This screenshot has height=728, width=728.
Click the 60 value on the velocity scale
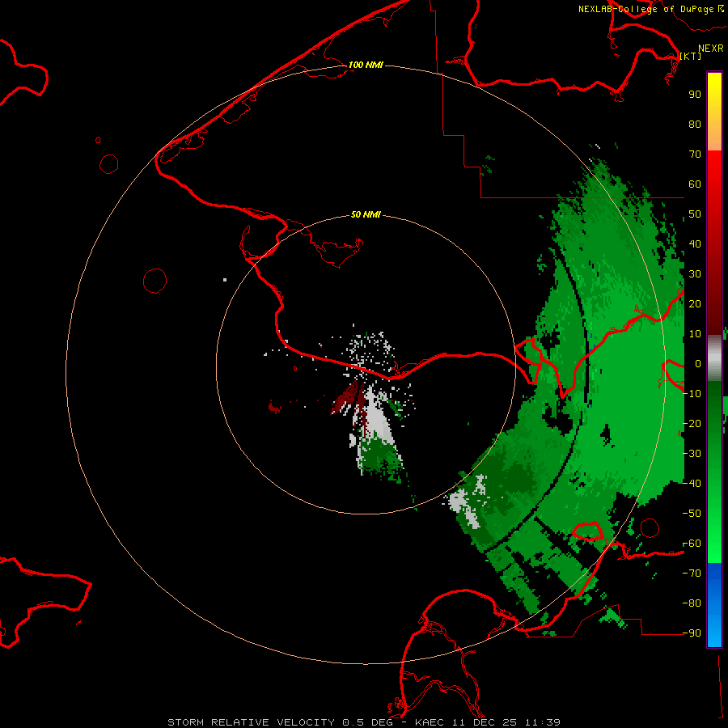695,184
